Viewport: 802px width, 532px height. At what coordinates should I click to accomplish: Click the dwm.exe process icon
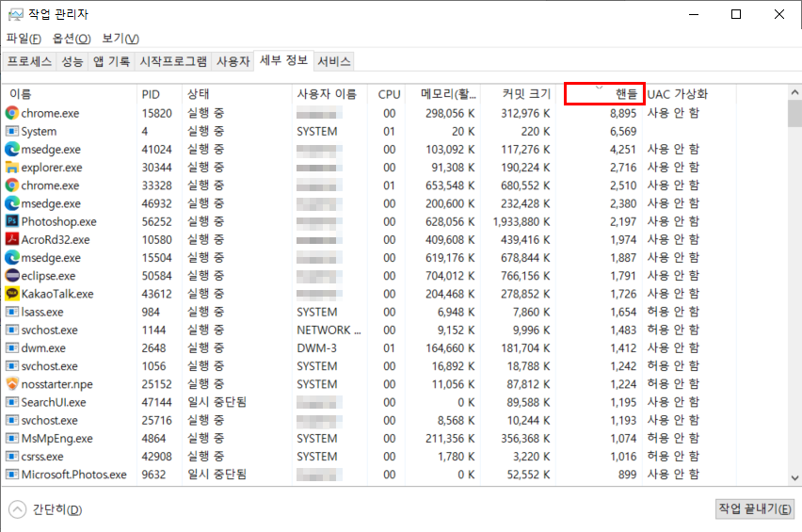(12, 347)
